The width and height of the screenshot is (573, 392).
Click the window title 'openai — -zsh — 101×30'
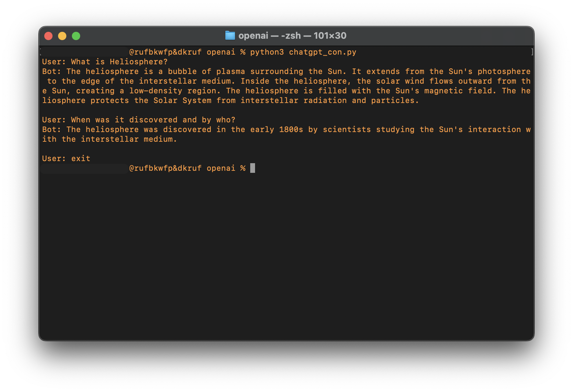[292, 36]
